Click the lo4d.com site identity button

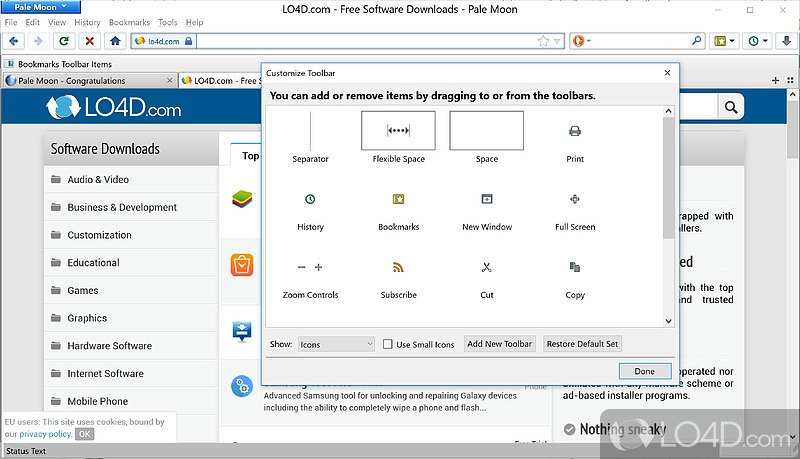pos(163,41)
